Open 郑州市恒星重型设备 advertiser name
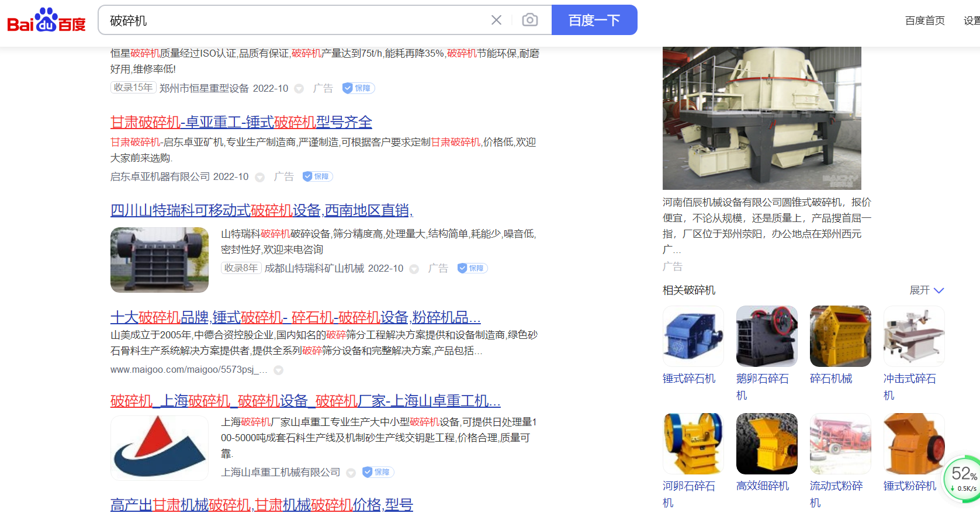This screenshot has height=520, width=980. [204, 88]
